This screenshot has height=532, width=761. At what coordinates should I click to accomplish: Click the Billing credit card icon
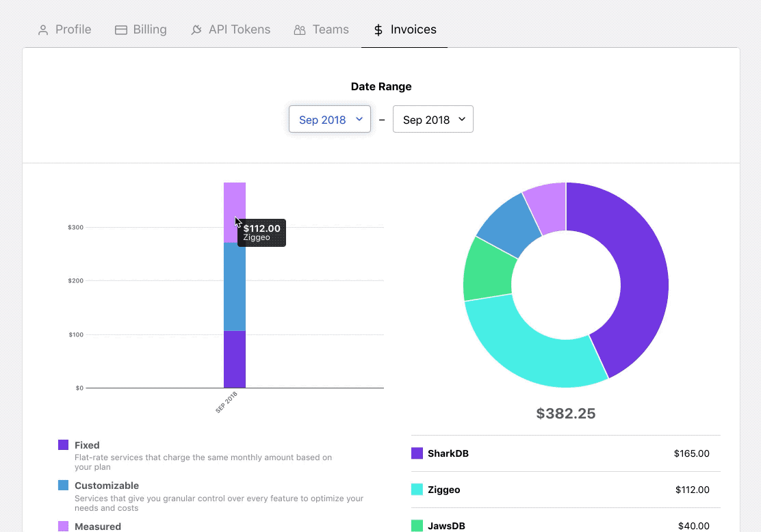121,30
